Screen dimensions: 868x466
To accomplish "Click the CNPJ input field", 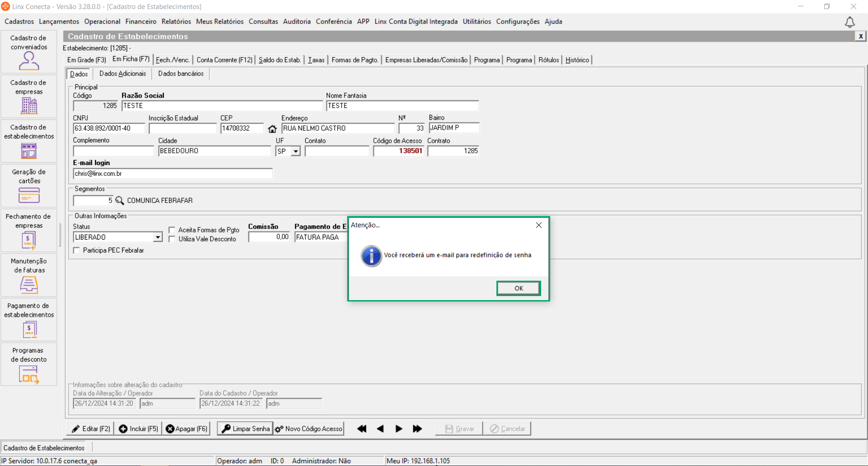I will [109, 128].
